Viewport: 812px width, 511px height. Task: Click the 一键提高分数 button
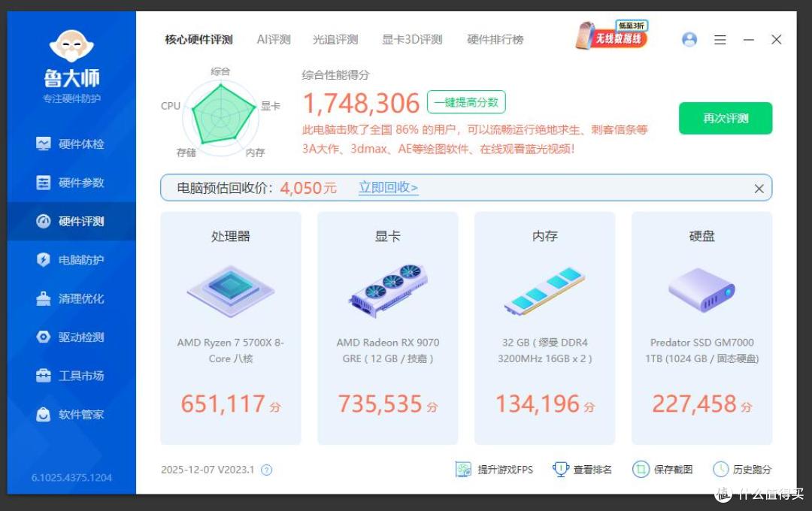[466, 102]
